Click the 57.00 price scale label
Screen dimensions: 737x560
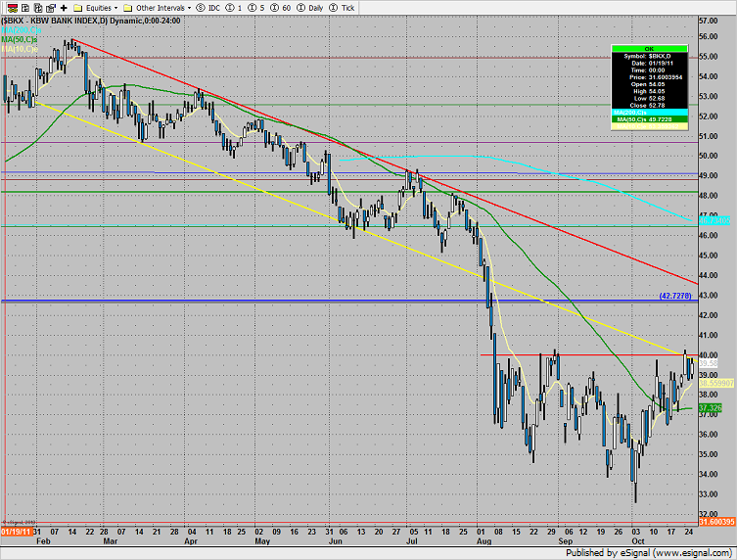tap(708, 21)
